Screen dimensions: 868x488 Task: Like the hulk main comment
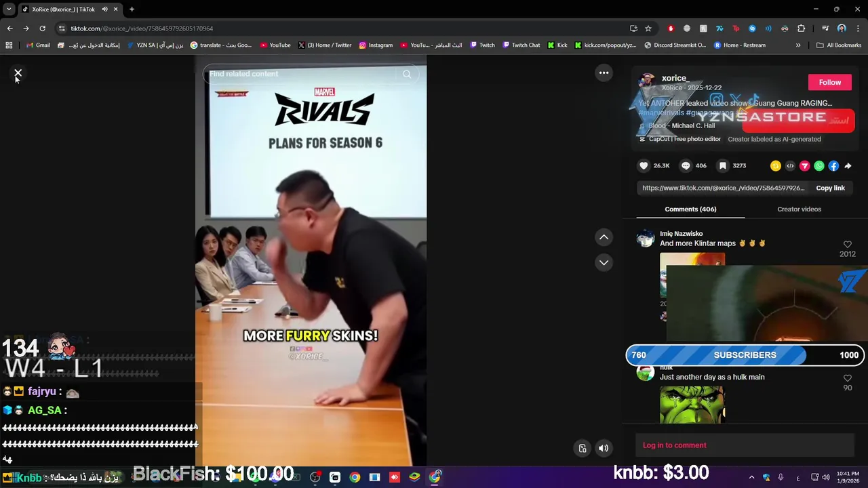pos(847,378)
